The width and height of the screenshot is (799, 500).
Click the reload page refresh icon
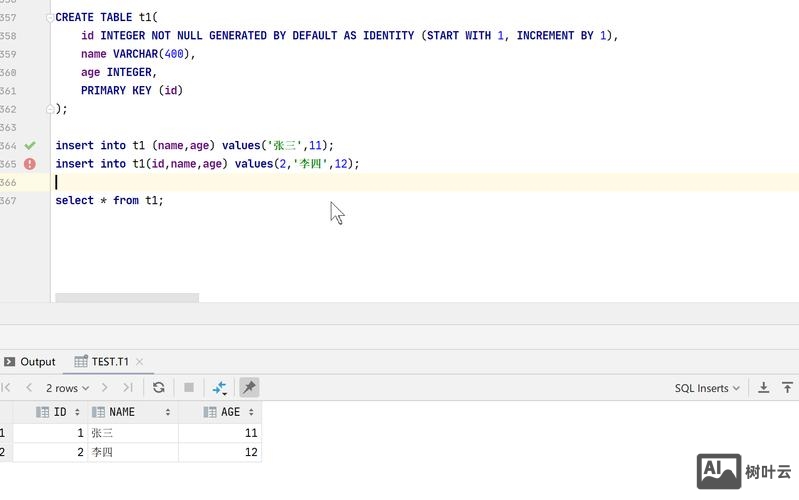158,388
